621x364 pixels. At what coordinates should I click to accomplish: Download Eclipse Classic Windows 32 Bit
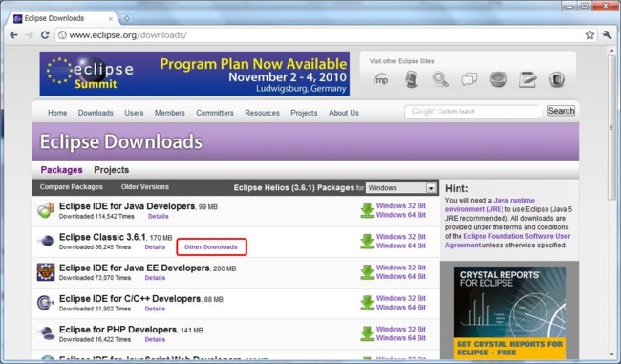point(401,237)
